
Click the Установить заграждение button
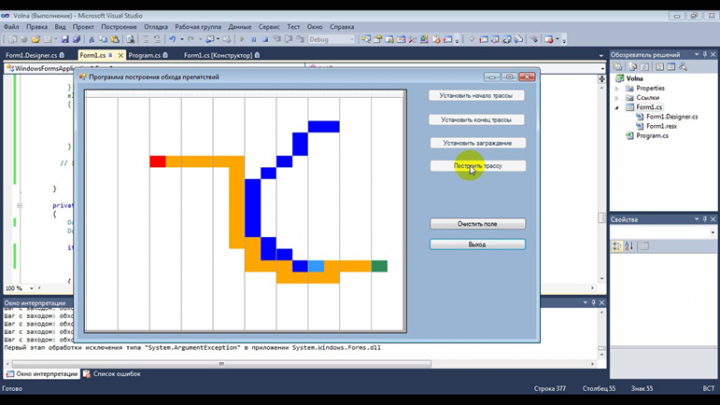pyautogui.click(x=478, y=143)
